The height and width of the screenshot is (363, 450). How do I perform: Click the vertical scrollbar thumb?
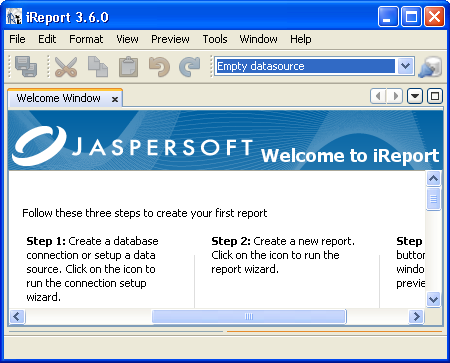click(433, 199)
